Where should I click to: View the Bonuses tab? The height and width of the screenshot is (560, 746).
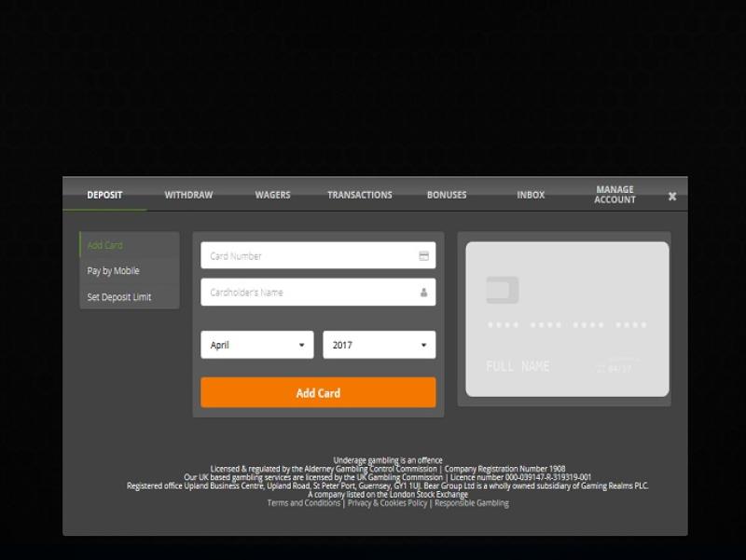click(447, 195)
